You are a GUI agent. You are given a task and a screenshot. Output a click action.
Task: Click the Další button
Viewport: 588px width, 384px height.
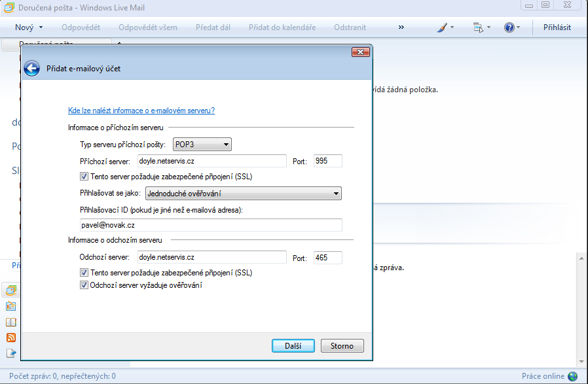293,346
